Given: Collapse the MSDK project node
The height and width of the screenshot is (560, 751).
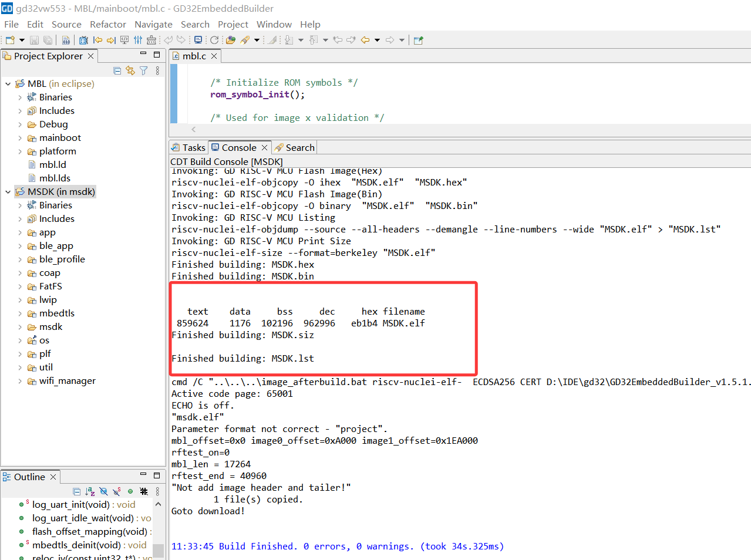Looking at the screenshot, I should 8,192.
